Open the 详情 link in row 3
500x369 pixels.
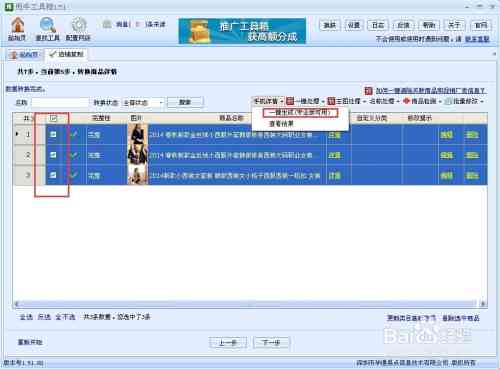click(334, 176)
